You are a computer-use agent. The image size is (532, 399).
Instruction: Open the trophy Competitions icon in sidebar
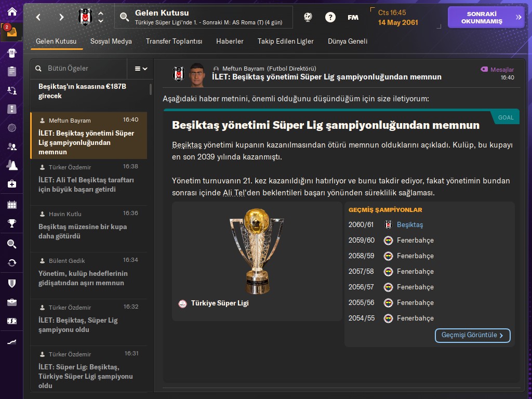(12, 223)
